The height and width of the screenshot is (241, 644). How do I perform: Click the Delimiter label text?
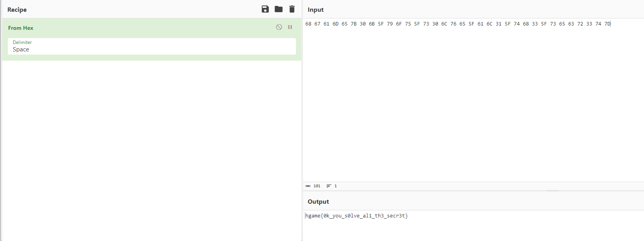(x=22, y=42)
